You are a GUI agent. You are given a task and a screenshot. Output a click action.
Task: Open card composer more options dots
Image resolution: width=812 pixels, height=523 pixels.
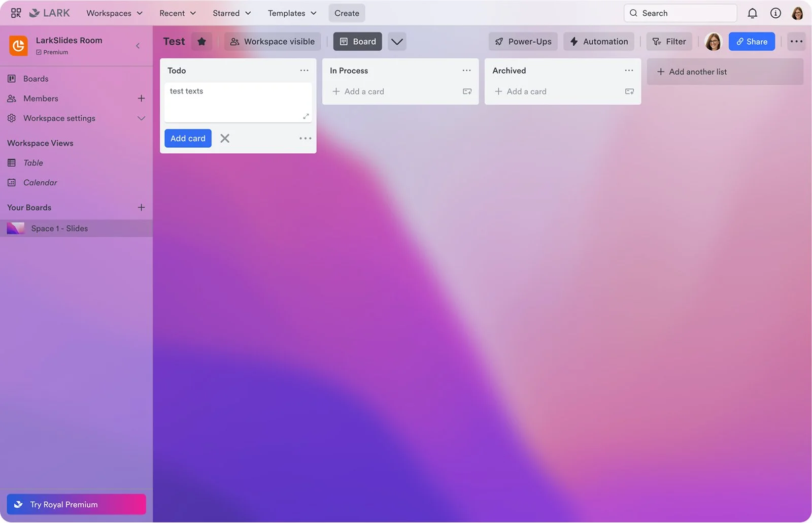tap(305, 138)
